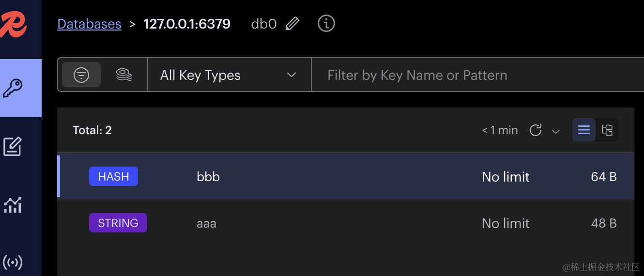Click the STRING type badge
Viewport: 644px width, 276px height.
(118, 223)
